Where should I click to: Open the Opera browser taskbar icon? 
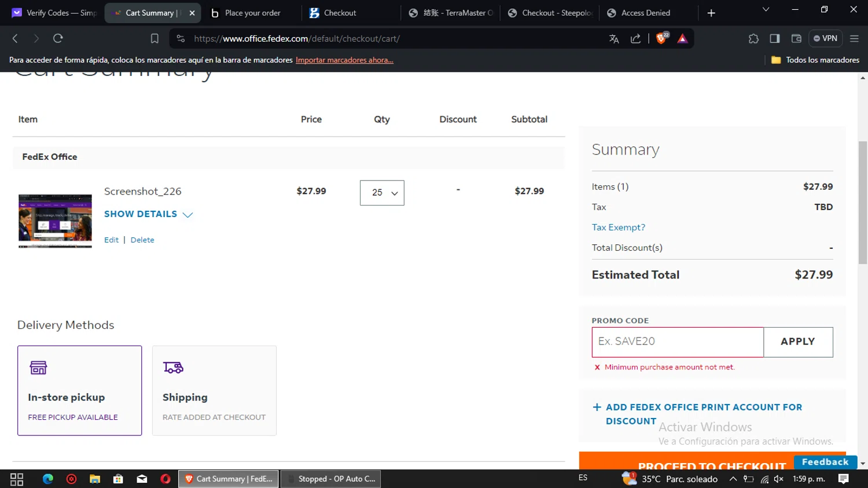click(x=165, y=479)
